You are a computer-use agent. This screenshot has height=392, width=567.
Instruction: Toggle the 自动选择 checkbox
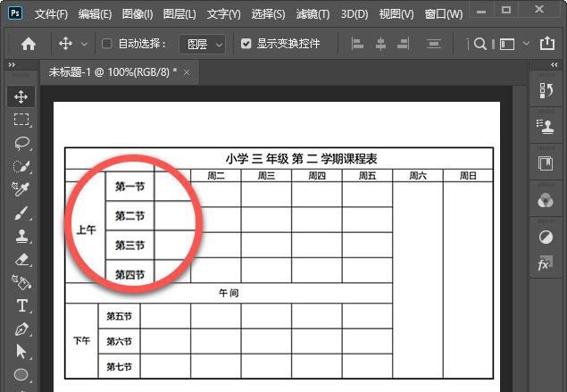107,44
